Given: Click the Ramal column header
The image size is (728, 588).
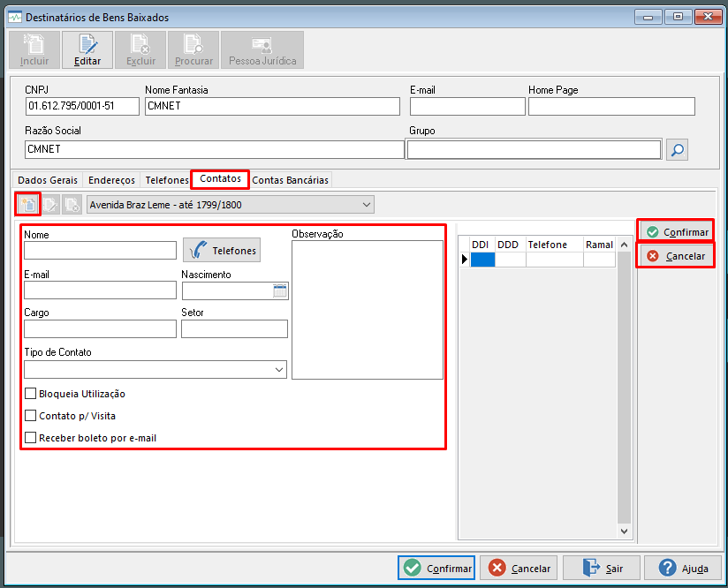Looking at the screenshot, I should pyautogui.click(x=599, y=245).
